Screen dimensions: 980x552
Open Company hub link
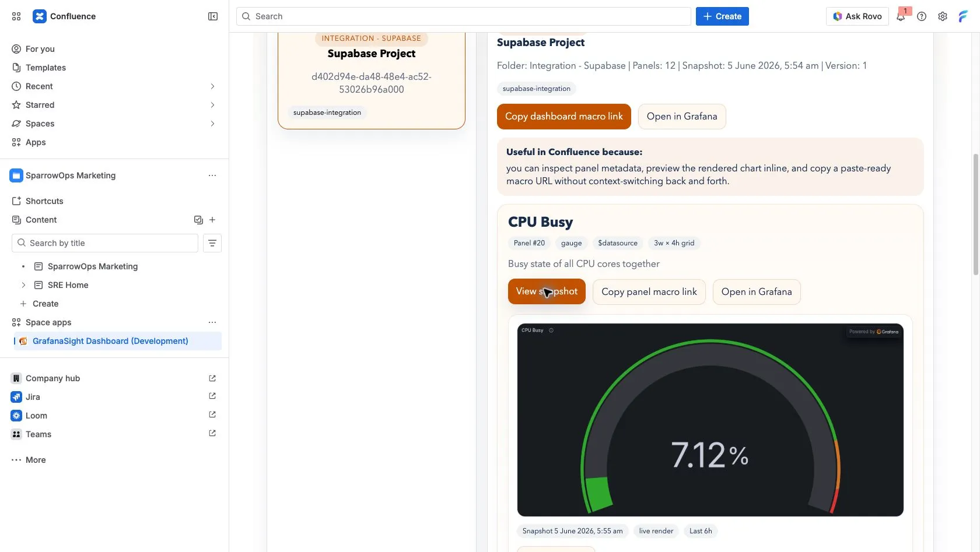click(x=52, y=378)
